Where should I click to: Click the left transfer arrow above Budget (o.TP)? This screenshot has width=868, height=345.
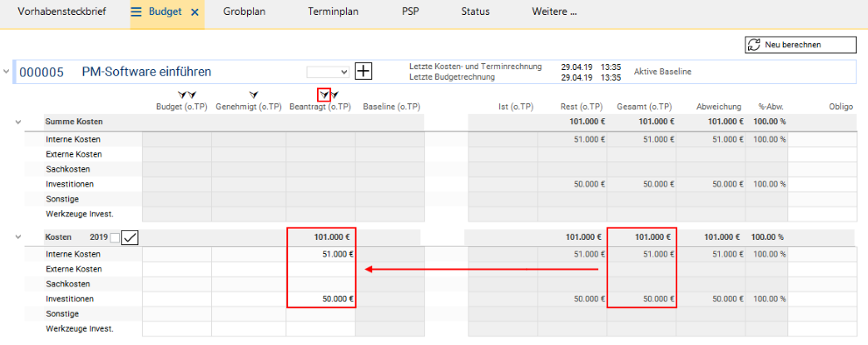(183, 95)
